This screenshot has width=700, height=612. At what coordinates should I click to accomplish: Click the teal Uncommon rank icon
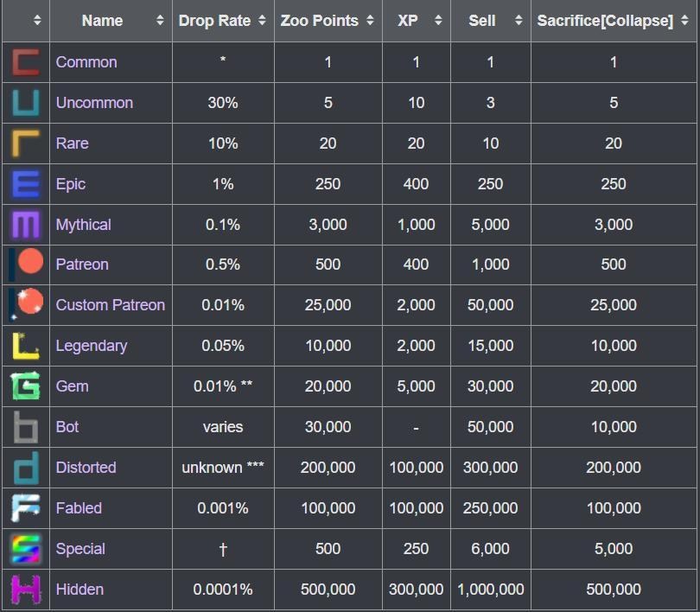25,103
